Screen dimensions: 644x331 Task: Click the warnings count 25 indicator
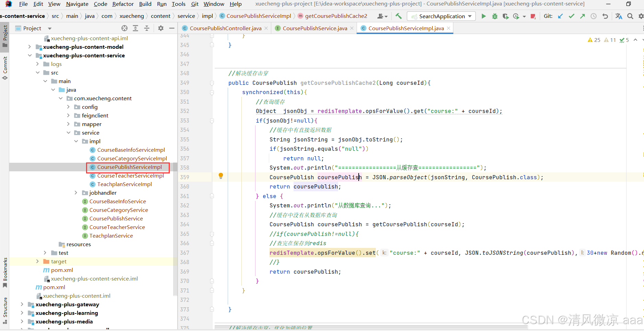[x=594, y=40]
